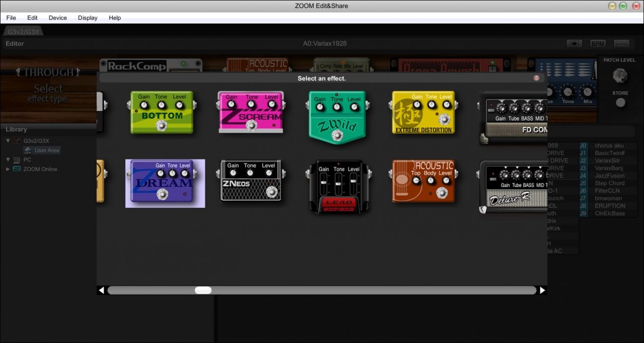Click the effect list scrollbar thumb
The width and height of the screenshot is (644, 343).
pos(203,290)
